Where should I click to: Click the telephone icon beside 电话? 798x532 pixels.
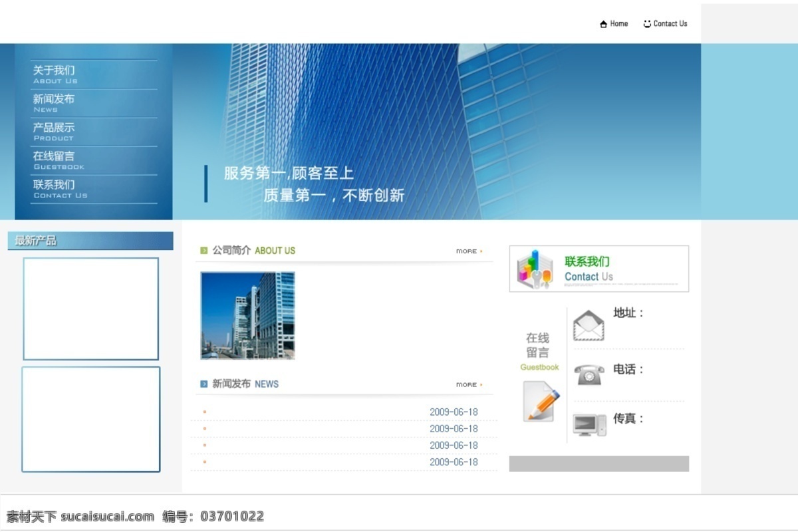click(589, 374)
